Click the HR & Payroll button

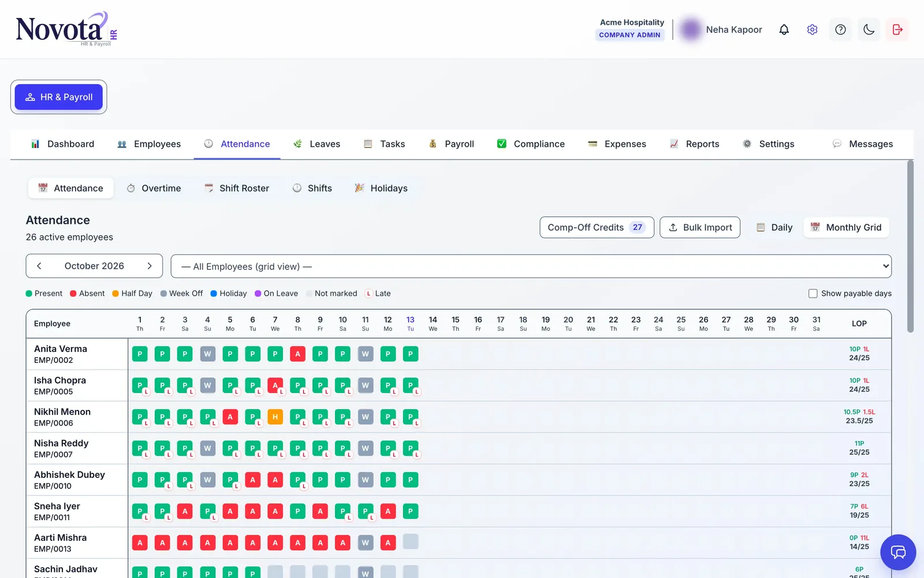pyautogui.click(x=59, y=97)
